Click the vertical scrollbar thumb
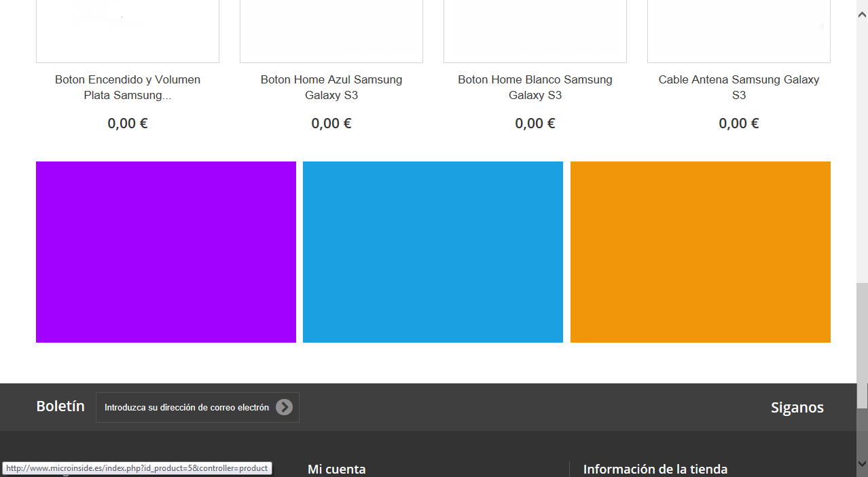This screenshot has width=868, height=477. pyautogui.click(x=862, y=346)
